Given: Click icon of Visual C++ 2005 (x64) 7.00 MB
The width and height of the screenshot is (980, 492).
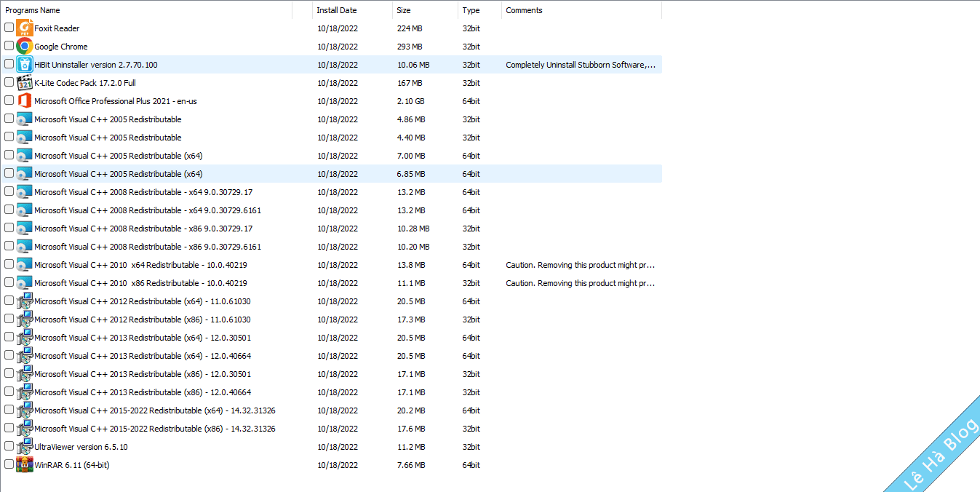Looking at the screenshot, I should [24, 156].
